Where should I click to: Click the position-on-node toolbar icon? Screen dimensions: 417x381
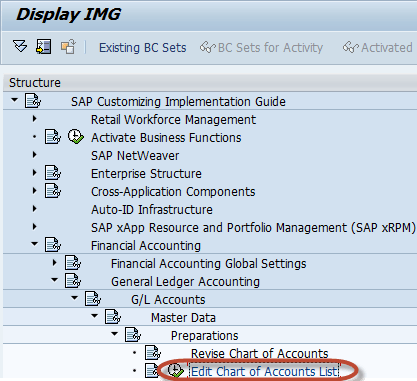click(x=43, y=47)
